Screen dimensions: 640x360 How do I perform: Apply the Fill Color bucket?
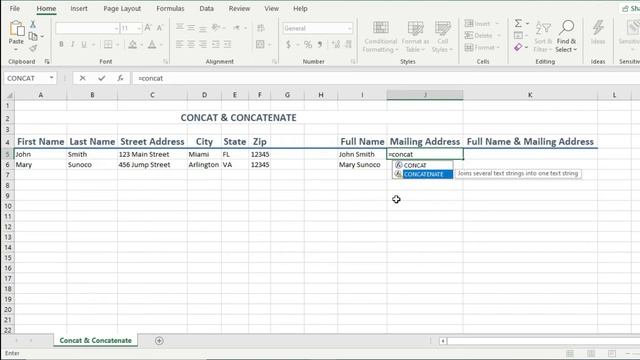coord(132,44)
